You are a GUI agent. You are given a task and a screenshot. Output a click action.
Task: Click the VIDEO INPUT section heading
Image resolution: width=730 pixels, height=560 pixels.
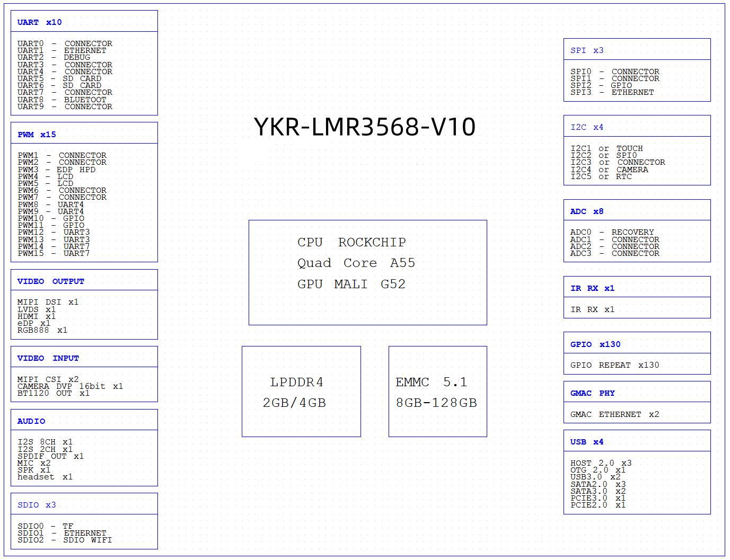click(48, 358)
